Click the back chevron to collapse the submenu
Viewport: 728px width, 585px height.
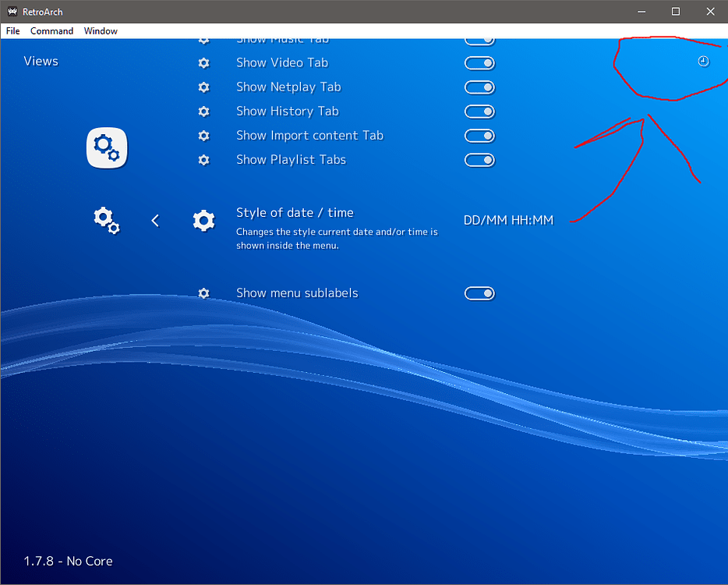pos(155,220)
